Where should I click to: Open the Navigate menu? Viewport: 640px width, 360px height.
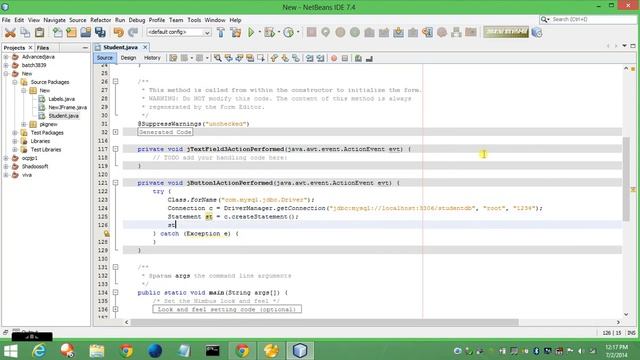coord(54,20)
